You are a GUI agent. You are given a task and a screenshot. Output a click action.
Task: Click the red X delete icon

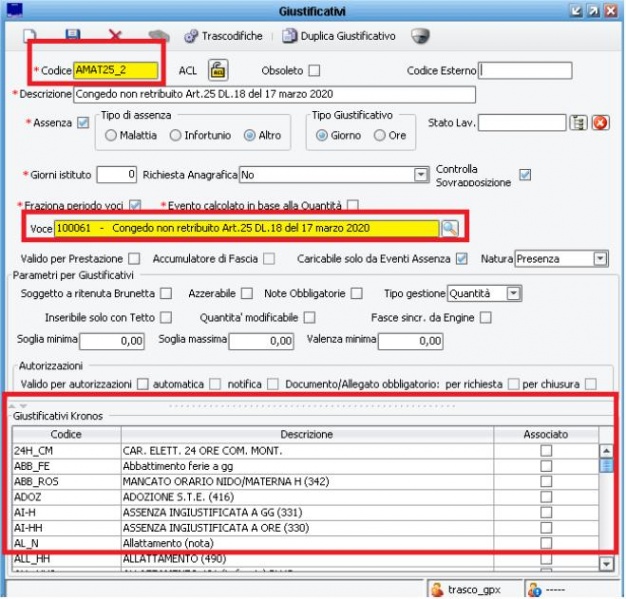tap(115, 36)
